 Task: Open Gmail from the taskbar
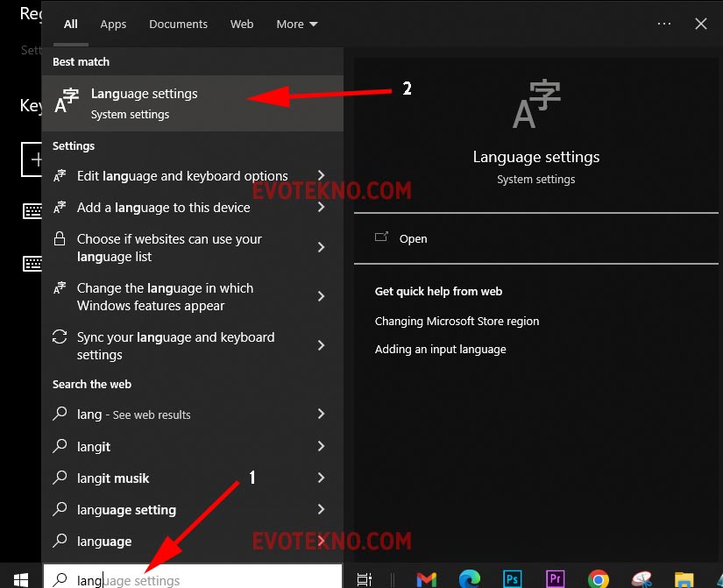pyautogui.click(x=426, y=578)
